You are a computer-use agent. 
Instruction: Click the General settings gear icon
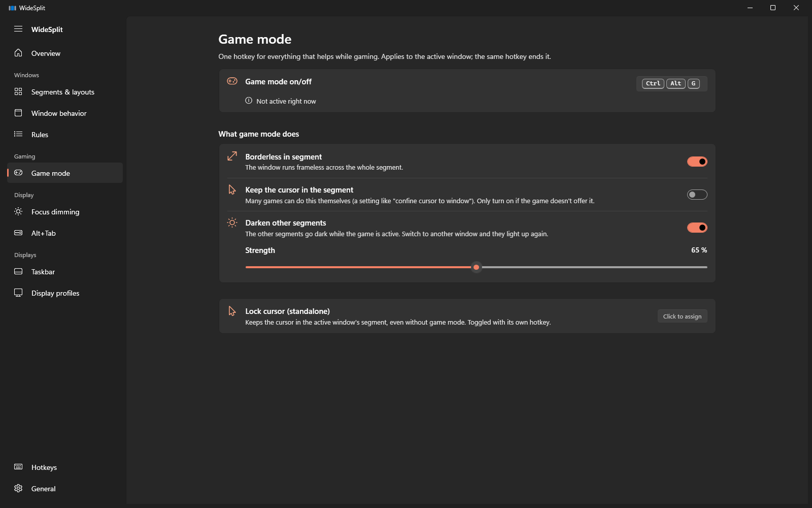point(18,488)
